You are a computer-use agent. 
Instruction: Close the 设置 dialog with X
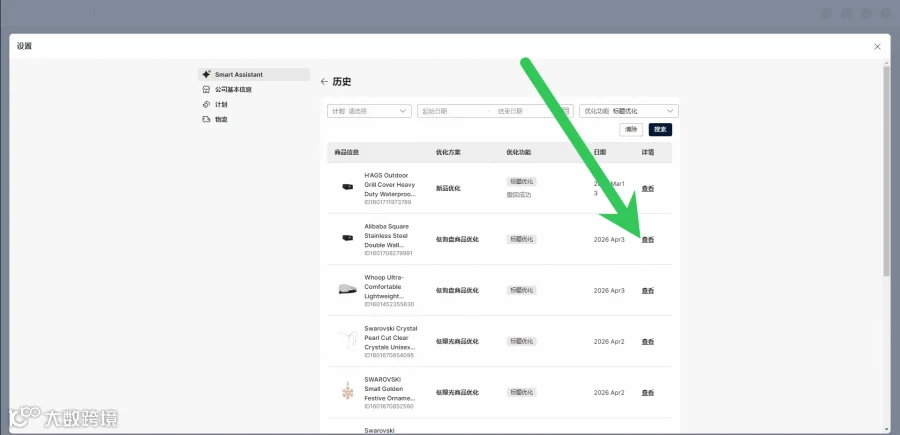(877, 46)
